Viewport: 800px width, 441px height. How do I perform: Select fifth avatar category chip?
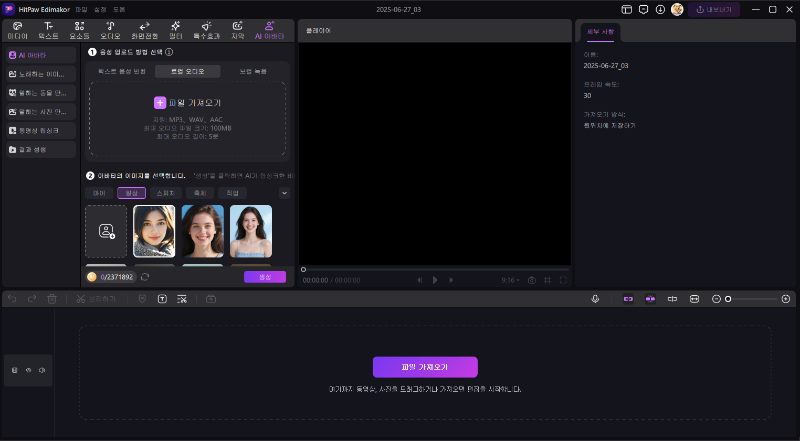[x=233, y=193]
